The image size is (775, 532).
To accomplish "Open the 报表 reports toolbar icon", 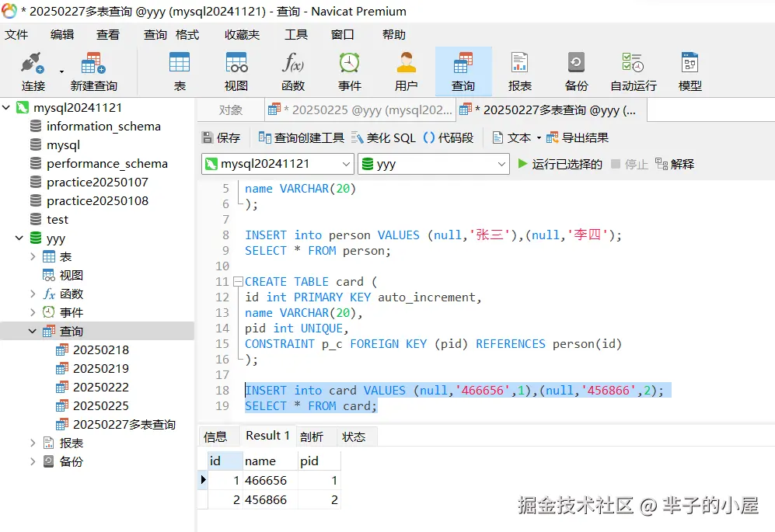I will [x=520, y=72].
